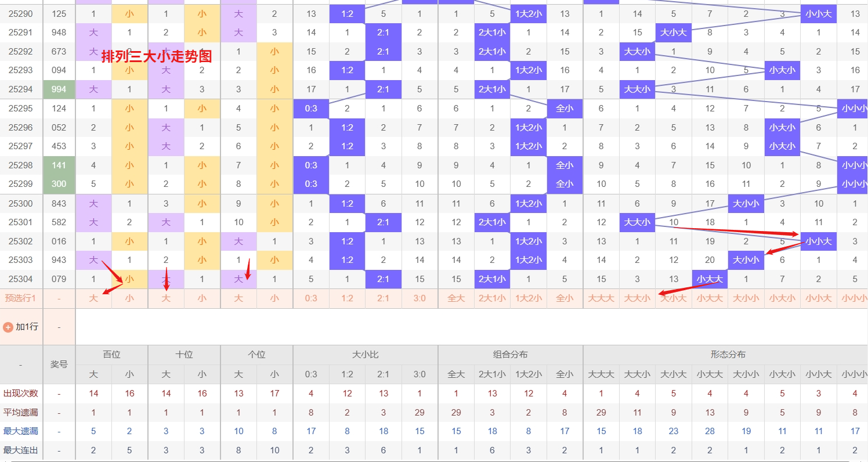Click the 加1行 add row button

point(26,327)
